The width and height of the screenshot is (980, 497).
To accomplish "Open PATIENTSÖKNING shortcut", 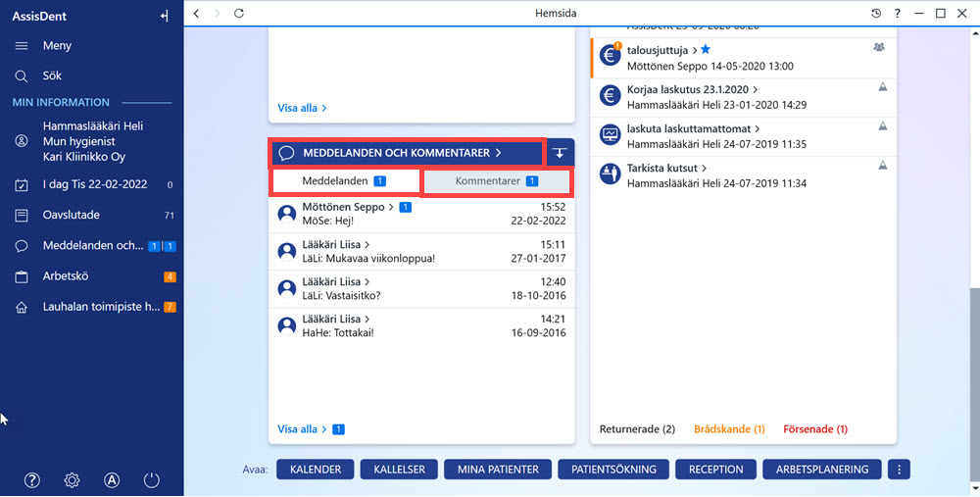I will [613, 470].
